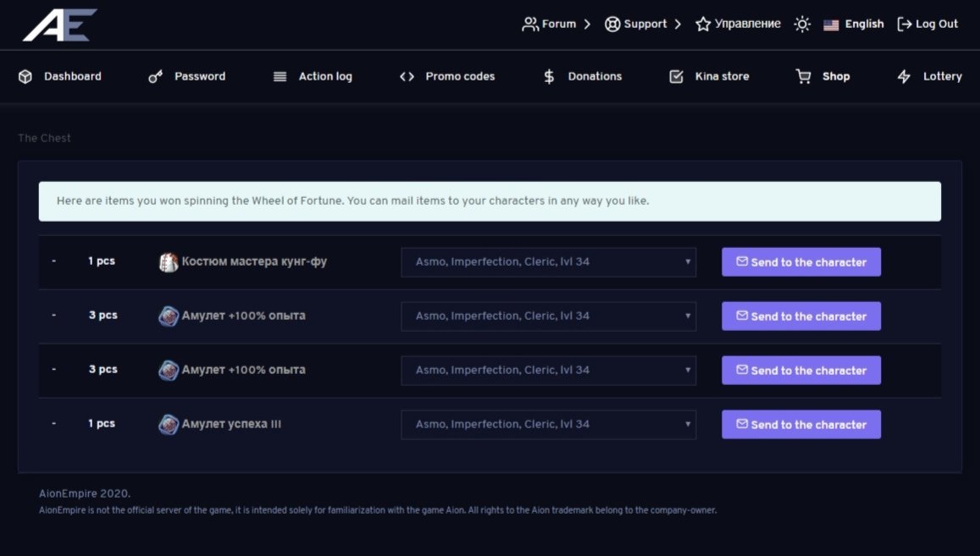Image resolution: width=980 pixels, height=556 pixels.
Task: Click the Log Out link
Action: [927, 25]
